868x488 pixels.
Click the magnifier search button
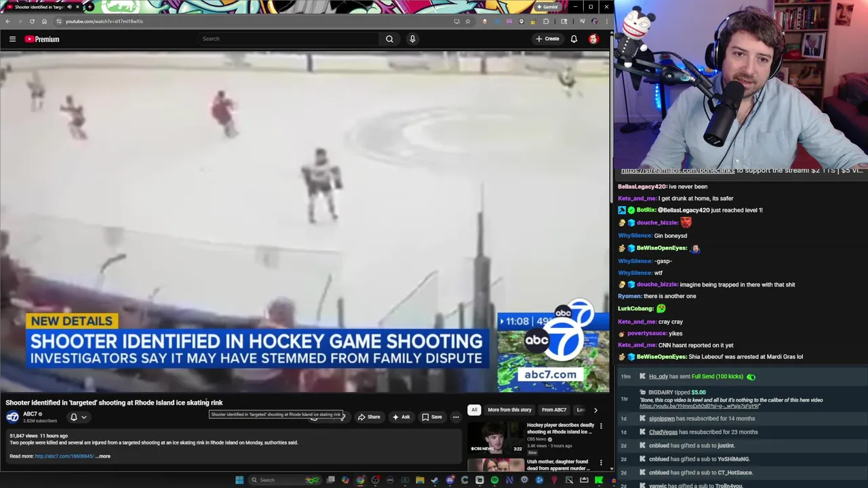pyautogui.click(x=389, y=39)
